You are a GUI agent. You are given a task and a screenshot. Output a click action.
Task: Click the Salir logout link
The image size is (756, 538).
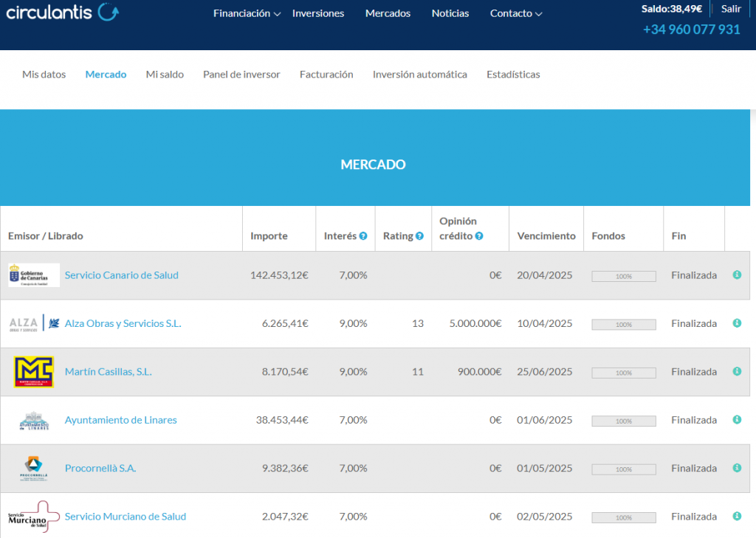tap(731, 9)
